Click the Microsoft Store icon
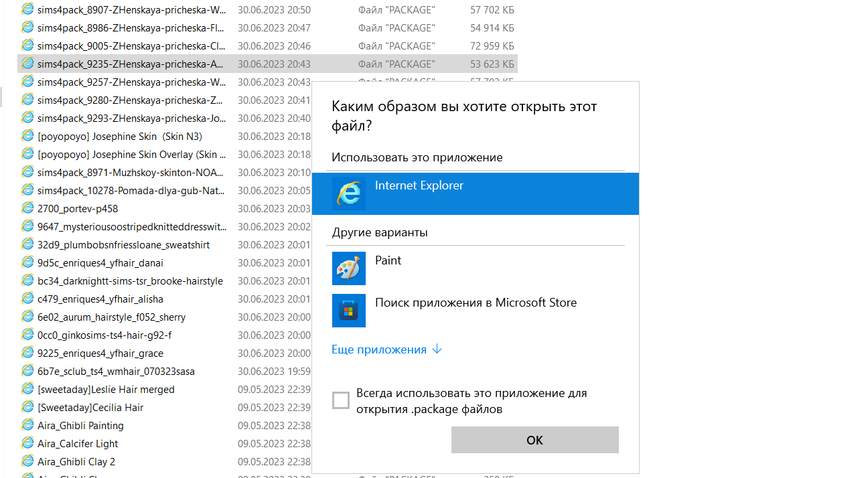Viewport: 868px width, 478px height. pyautogui.click(x=349, y=310)
